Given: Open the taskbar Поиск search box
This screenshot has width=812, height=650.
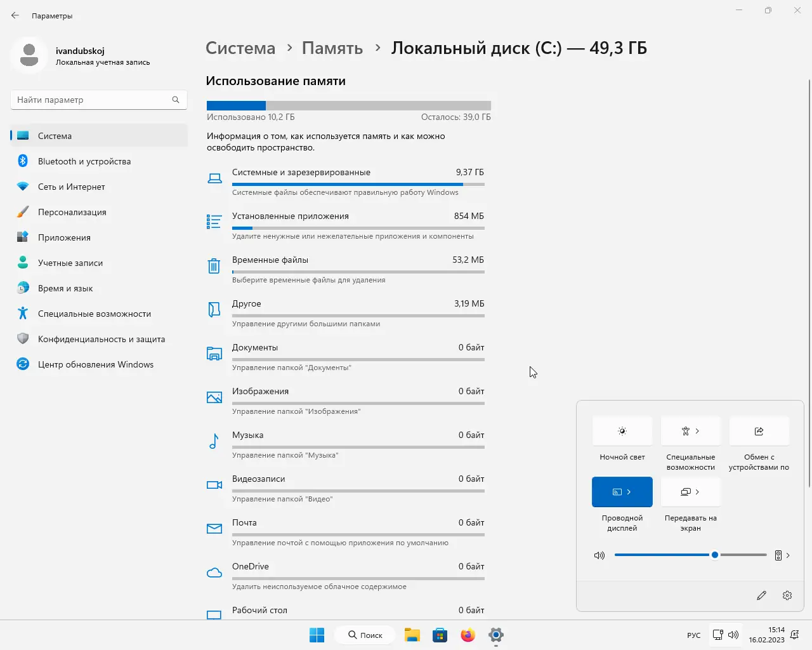Looking at the screenshot, I should coord(366,635).
